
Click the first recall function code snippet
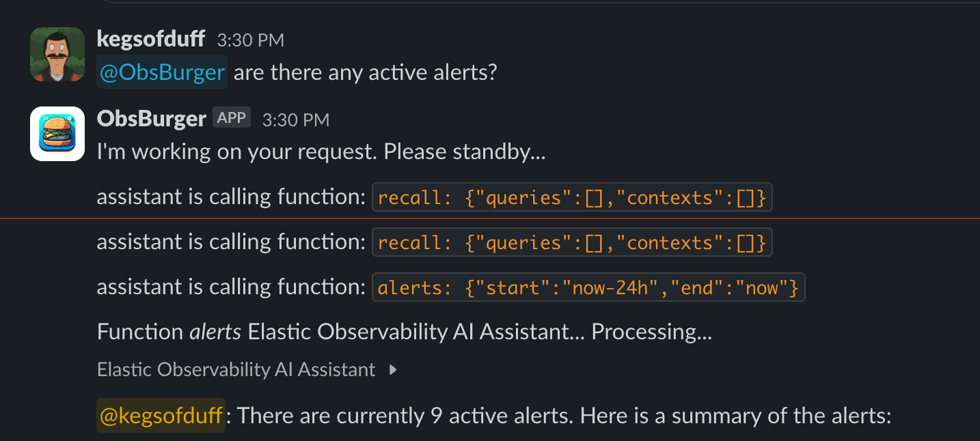pyautogui.click(x=572, y=197)
